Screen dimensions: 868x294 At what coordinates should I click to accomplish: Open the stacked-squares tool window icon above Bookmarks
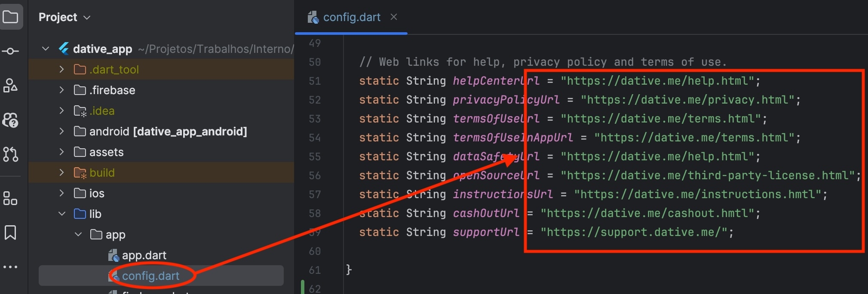(11, 198)
